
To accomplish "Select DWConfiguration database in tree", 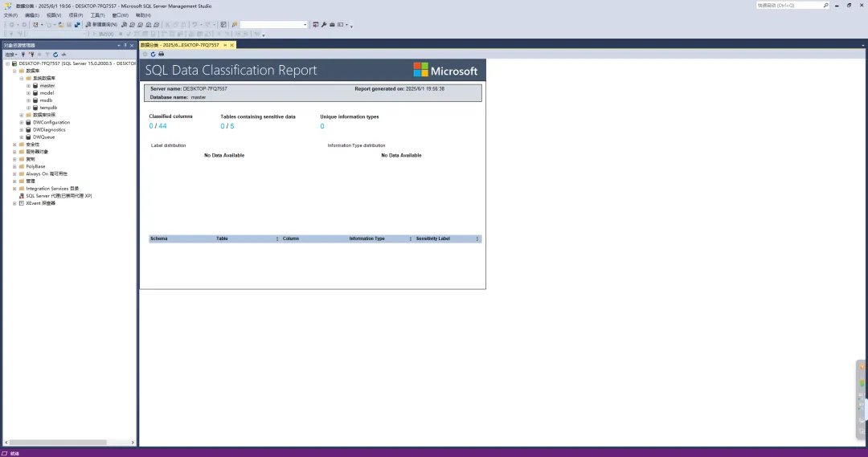I will pyautogui.click(x=51, y=122).
